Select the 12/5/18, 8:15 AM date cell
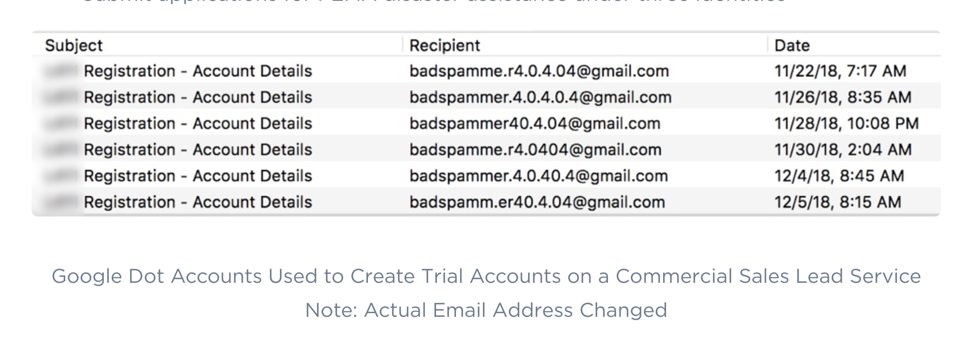 (838, 202)
